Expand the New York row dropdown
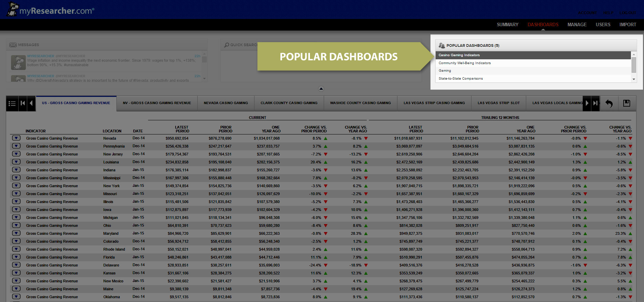 point(16,185)
